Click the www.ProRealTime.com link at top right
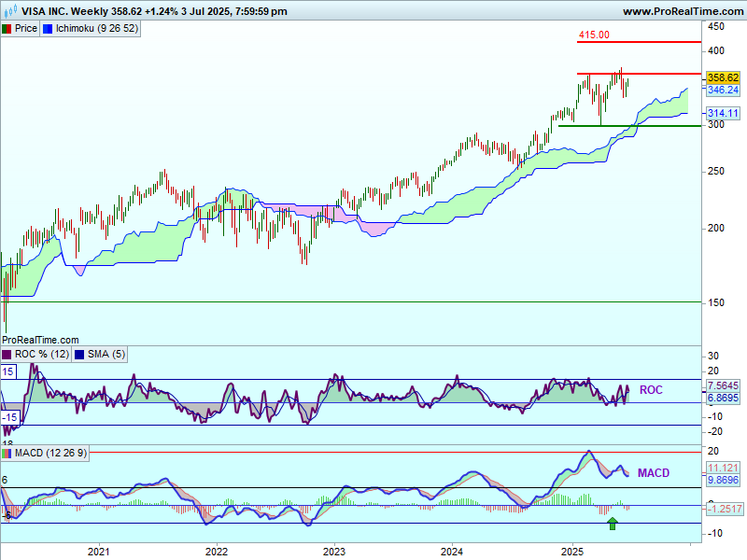747x560 pixels. [682, 11]
